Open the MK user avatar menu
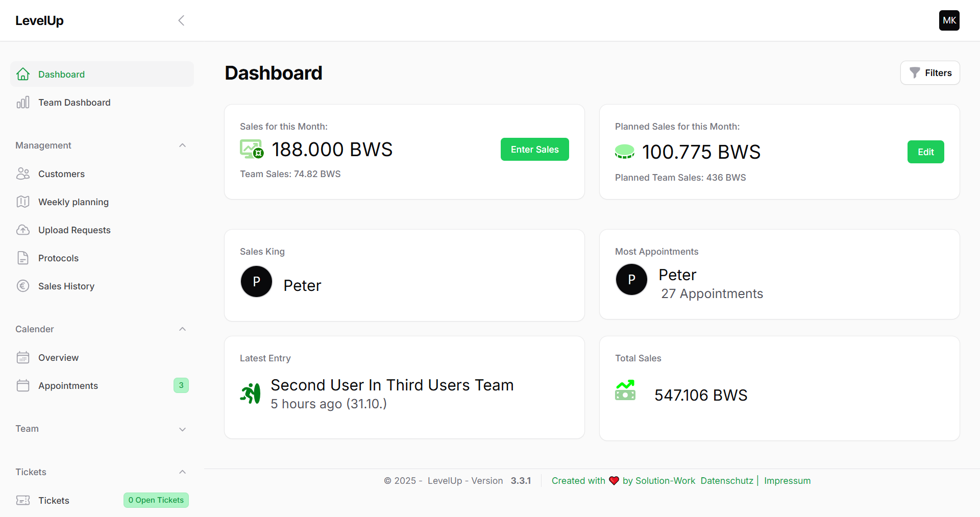 [949, 20]
